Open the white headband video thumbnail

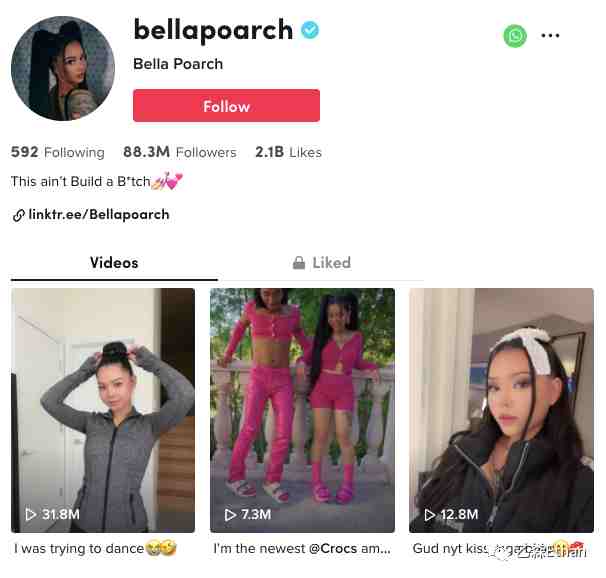pyautogui.click(x=501, y=410)
